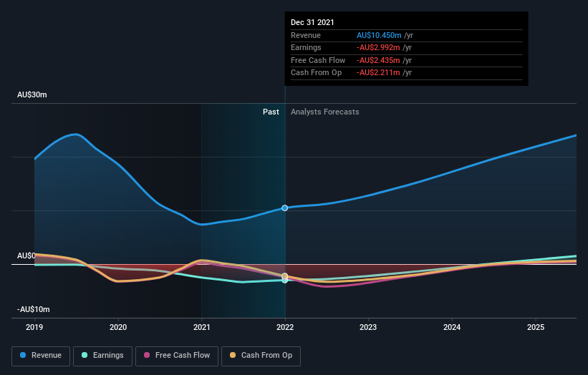Screen dimensions: 588x375
Task: Click the AU$0 y-axis label
Action: click(26, 256)
